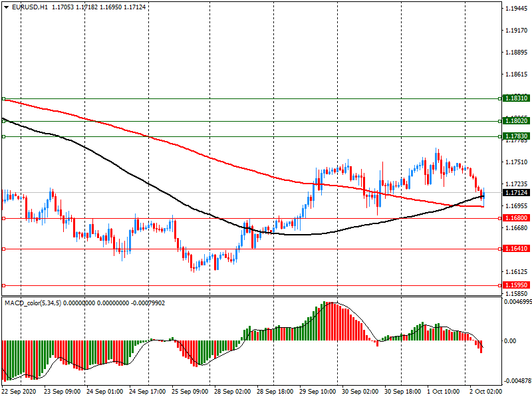The height and width of the screenshot is (399, 532).
Task: Click the 28 Sep 18:00 time label
Action: click(x=274, y=393)
